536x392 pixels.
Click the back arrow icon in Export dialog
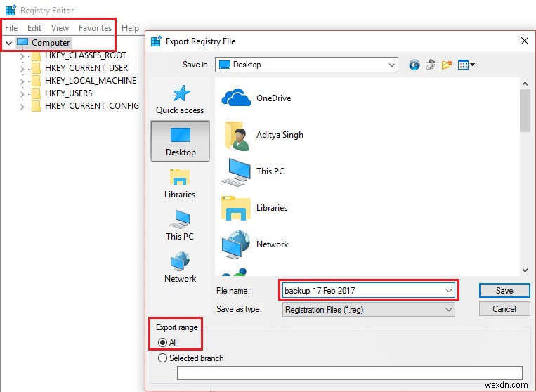click(x=414, y=65)
